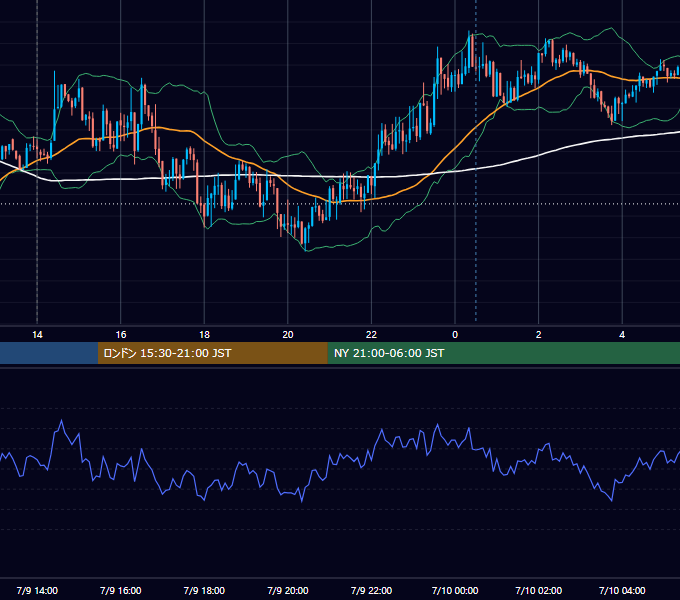Click the London 15:30-21:00 JST session bar
680x600 pixels.
tap(212, 353)
